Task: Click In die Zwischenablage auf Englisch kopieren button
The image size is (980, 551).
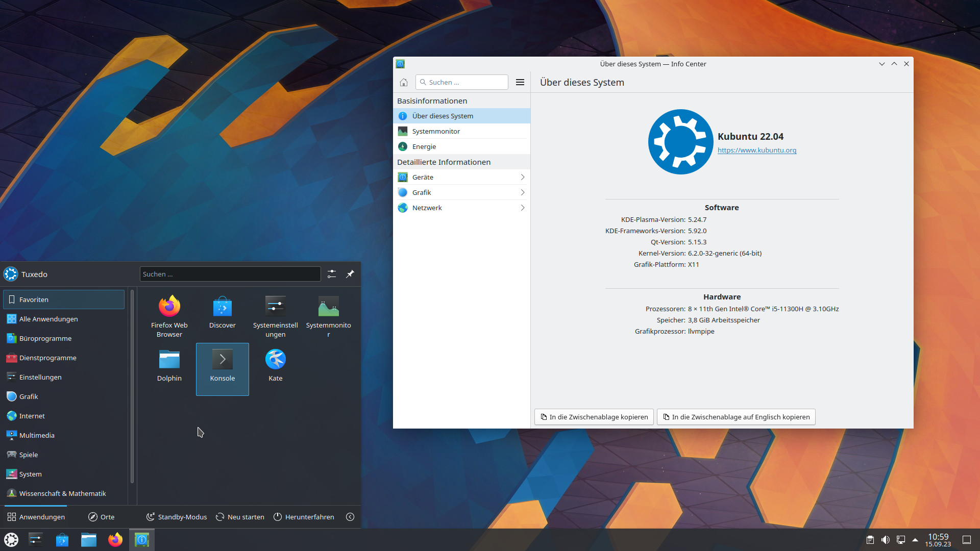Action: [736, 416]
